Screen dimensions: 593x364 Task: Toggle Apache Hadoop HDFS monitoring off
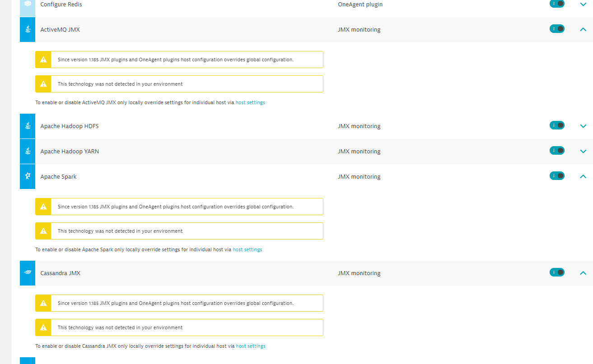click(x=557, y=125)
